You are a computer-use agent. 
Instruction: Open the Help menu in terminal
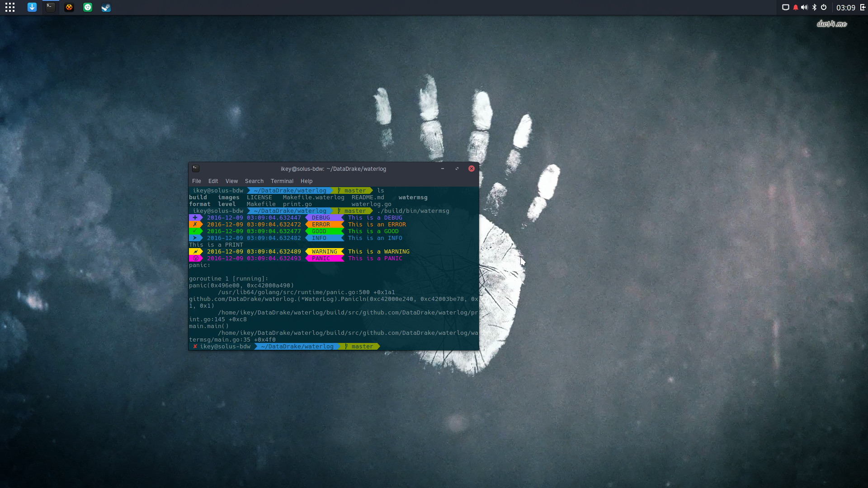pos(307,181)
